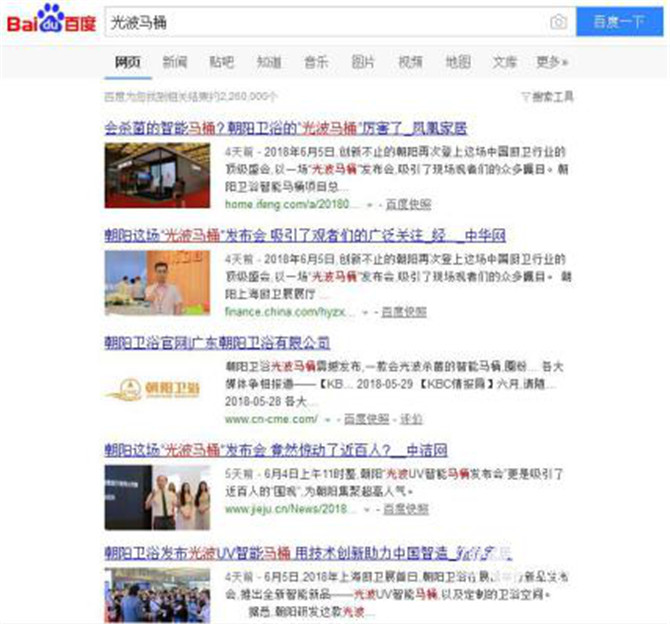Open the 地图 tab

pos(458,62)
